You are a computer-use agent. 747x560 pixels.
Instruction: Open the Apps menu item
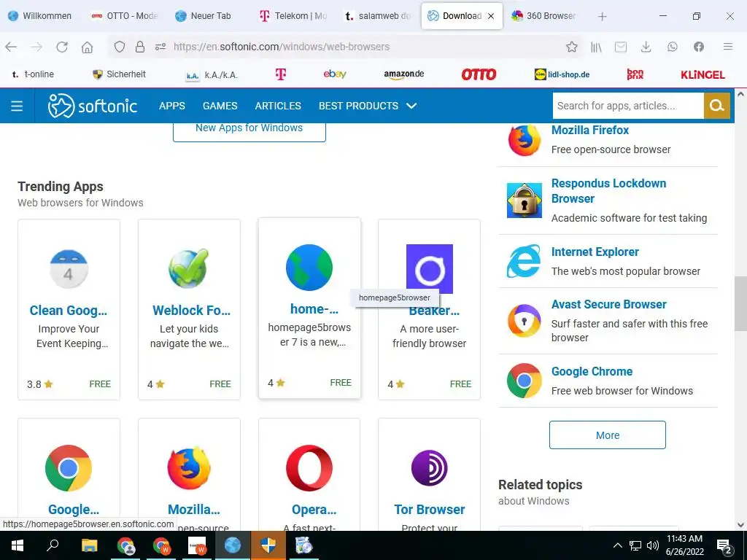(x=172, y=106)
